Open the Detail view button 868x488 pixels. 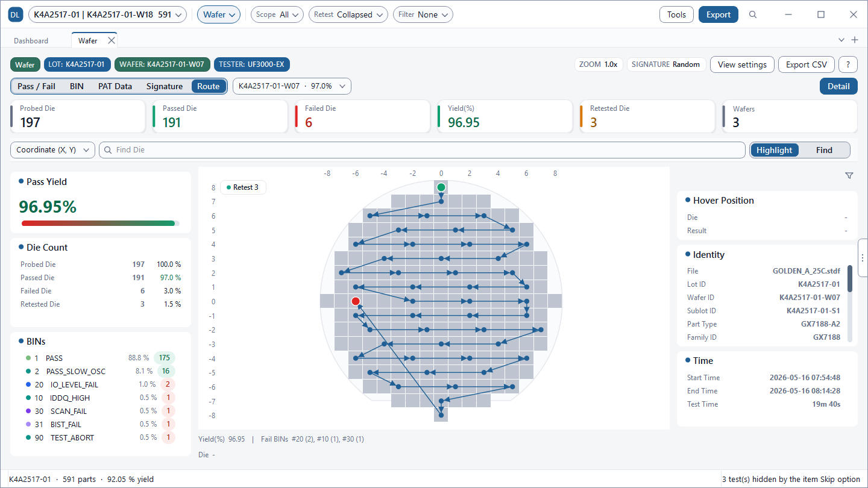pyautogui.click(x=838, y=86)
